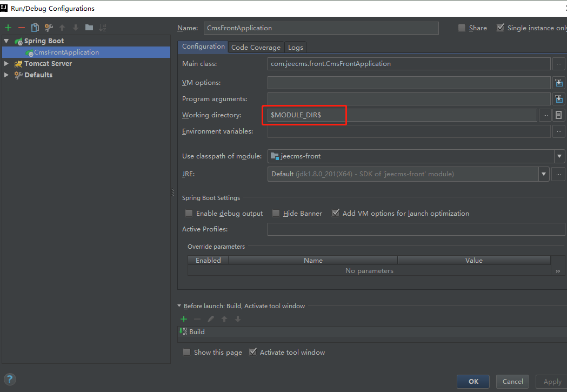Uncheck the Activate tool window checkbox
The height and width of the screenshot is (392, 567).
(x=252, y=353)
